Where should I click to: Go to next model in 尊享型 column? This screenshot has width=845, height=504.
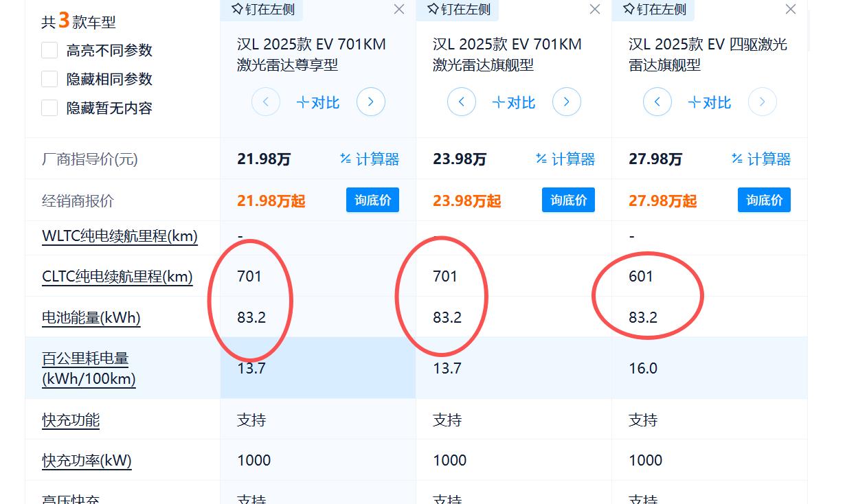tap(371, 102)
